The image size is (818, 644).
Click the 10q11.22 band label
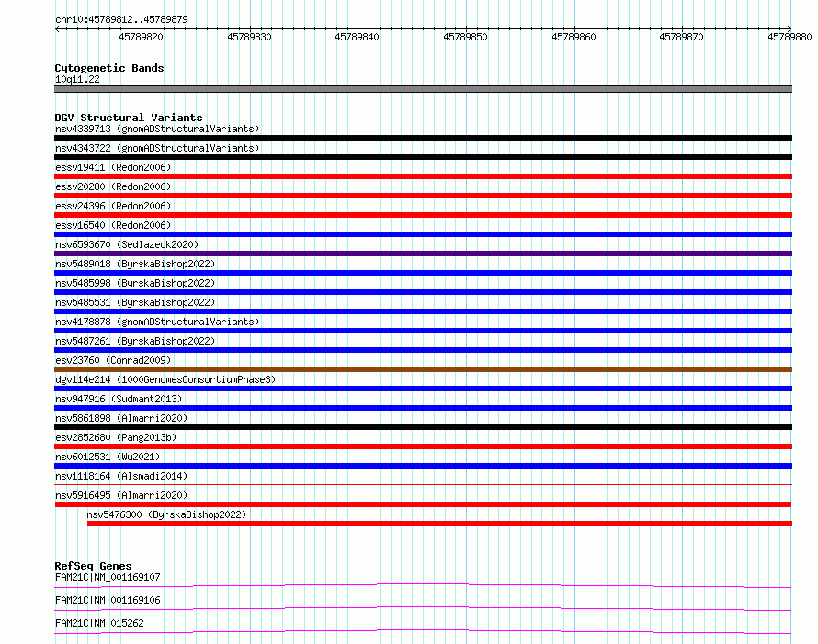(x=77, y=79)
